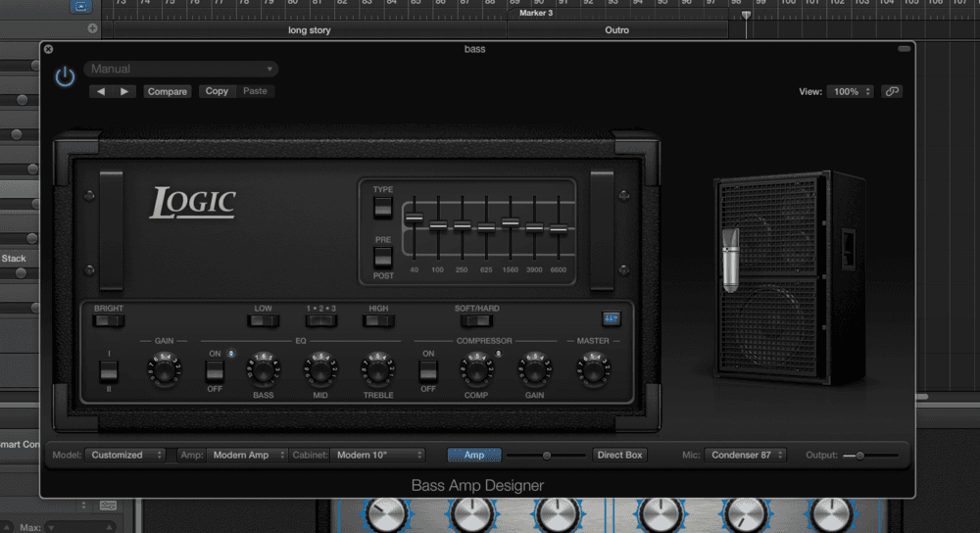Viewport: 980px width, 533px height.
Task: Click the 100 Hz graphic EQ fader
Action: (438, 225)
